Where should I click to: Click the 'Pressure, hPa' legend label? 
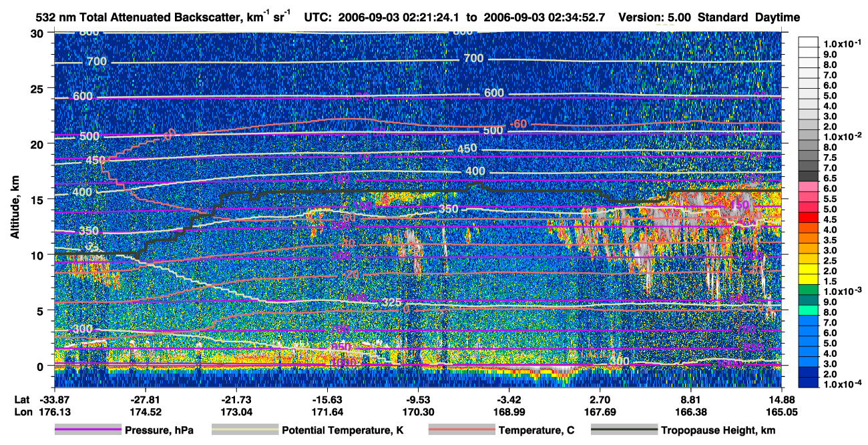(160, 431)
